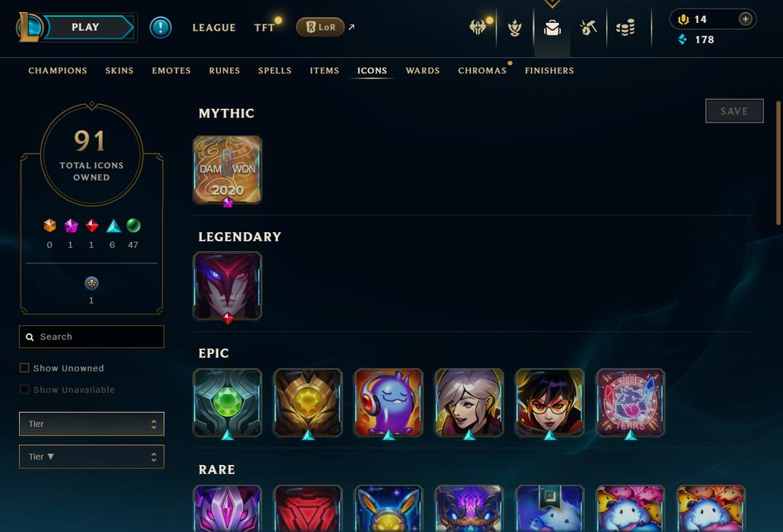Select the DAMWON 2020 mythic icon
Image resolution: width=783 pixels, height=532 pixels.
[227, 170]
